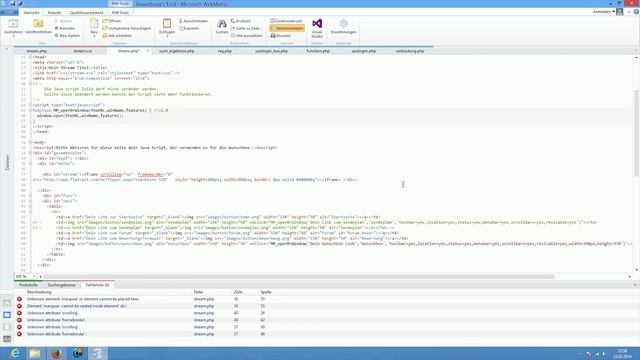Select error "Element 'marquee' cannot be nested inside element 'div'"
The image size is (640, 360).
[77, 306]
